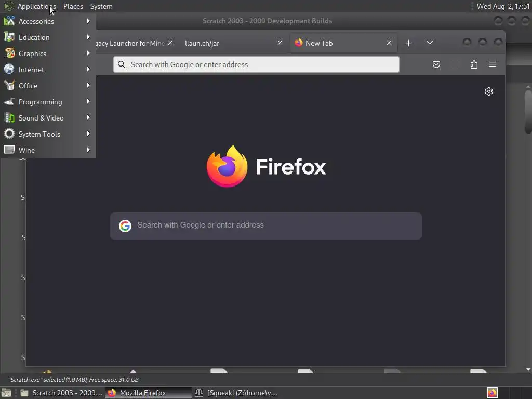
Task: Click the Google logo in search box
Action: pos(125,225)
